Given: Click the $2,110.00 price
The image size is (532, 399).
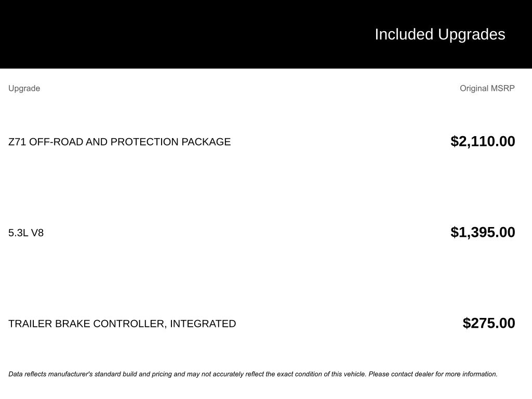Looking at the screenshot, I should tap(483, 141).
